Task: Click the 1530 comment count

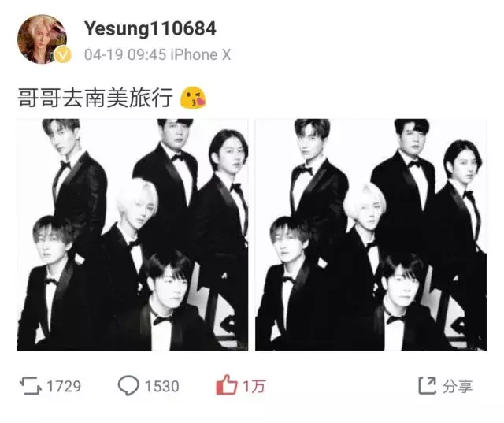Action: tap(161, 386)
